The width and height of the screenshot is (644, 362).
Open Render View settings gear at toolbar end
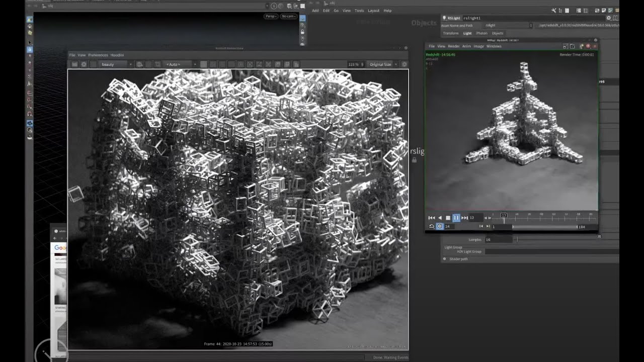[404, 64]
